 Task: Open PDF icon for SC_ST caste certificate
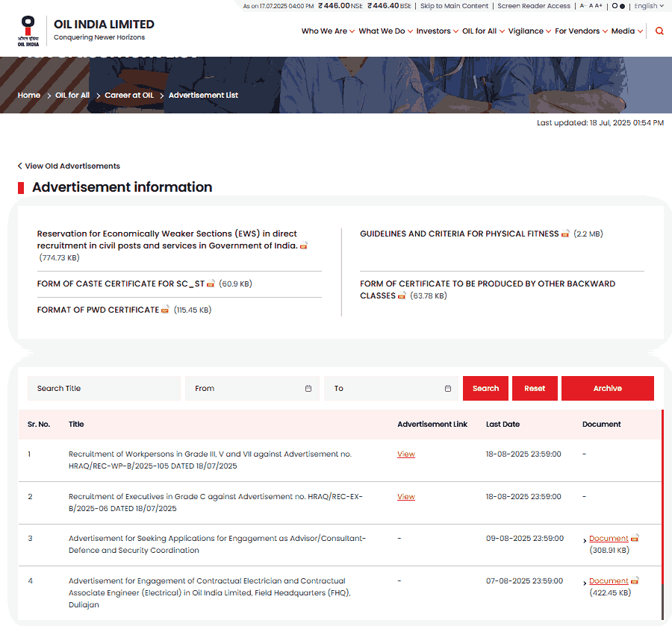211,284
